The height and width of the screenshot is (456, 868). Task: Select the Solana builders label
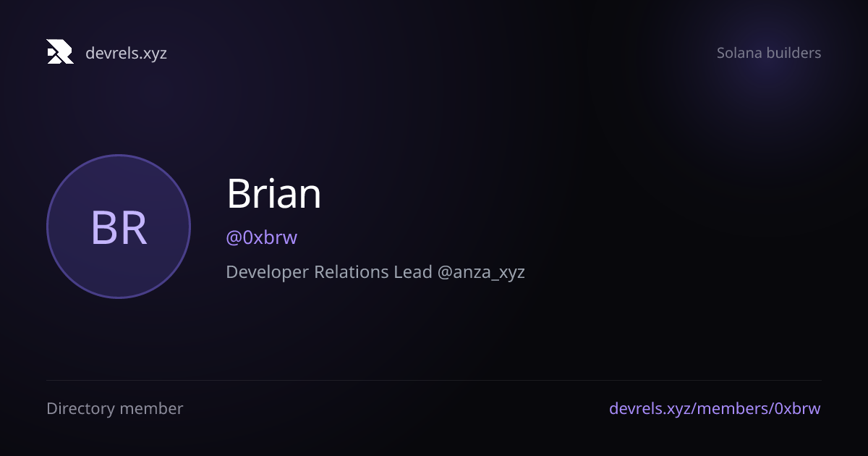click(769, 53)
